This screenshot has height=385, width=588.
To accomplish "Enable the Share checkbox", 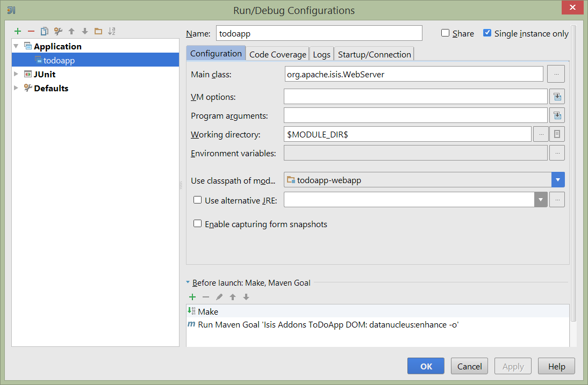I will [x=445, y=33].
